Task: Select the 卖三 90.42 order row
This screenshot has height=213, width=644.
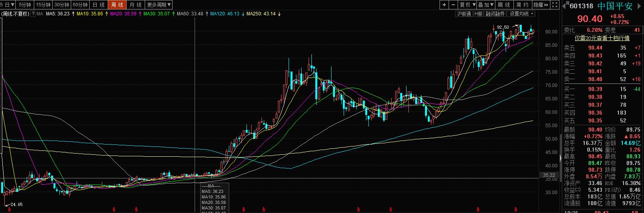Action: pyautogui.click(x=602, y=63)
